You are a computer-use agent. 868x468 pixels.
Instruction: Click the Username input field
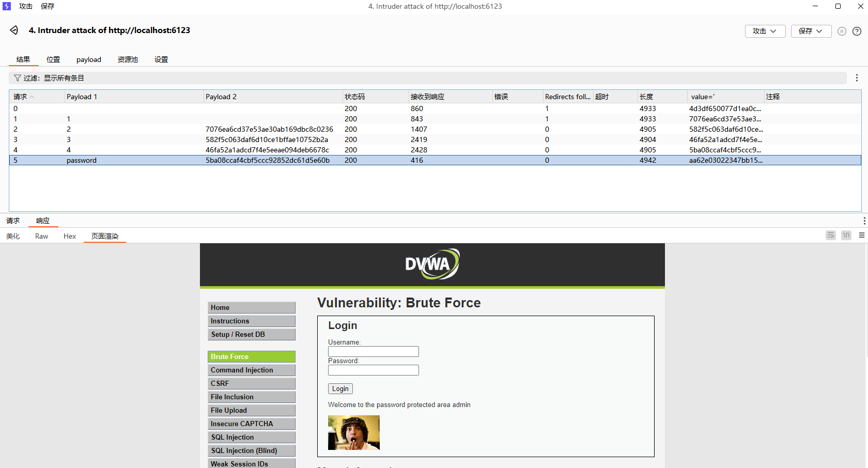pyautogui.click(x=374, y=352)
